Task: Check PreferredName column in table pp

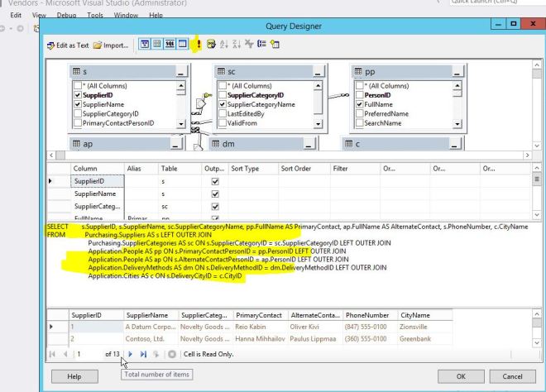Action: (360, 114)
